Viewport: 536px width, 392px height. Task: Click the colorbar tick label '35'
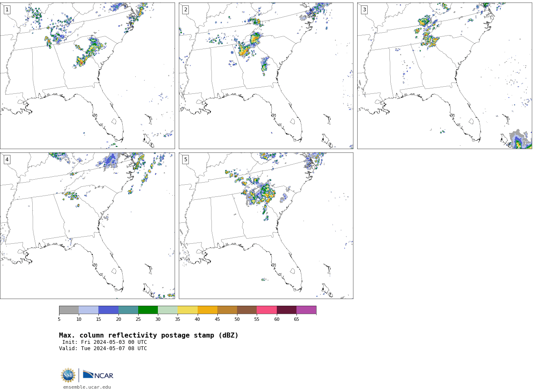point(178,320)
